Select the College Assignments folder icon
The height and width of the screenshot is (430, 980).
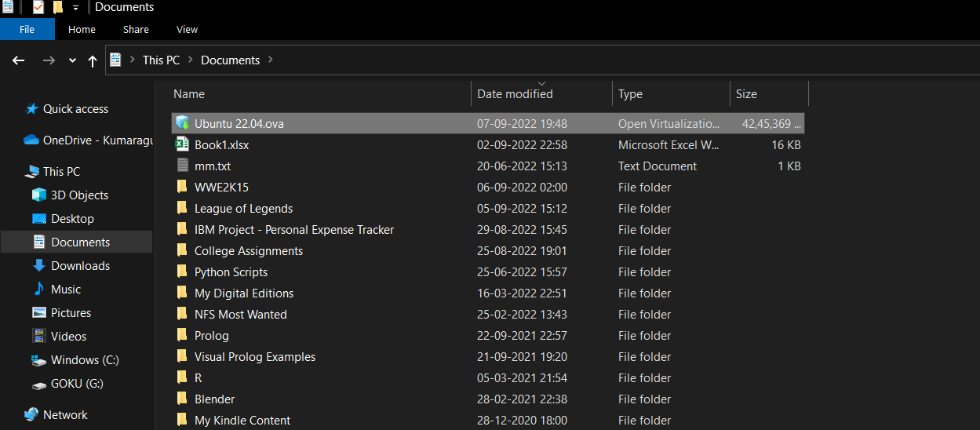pyautogui.click(x=182, y=250)
